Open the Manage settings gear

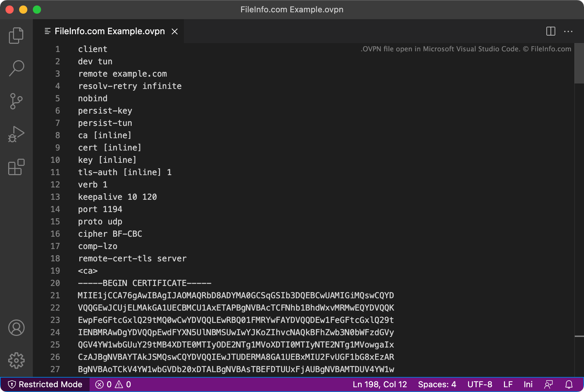click(16, 360)
